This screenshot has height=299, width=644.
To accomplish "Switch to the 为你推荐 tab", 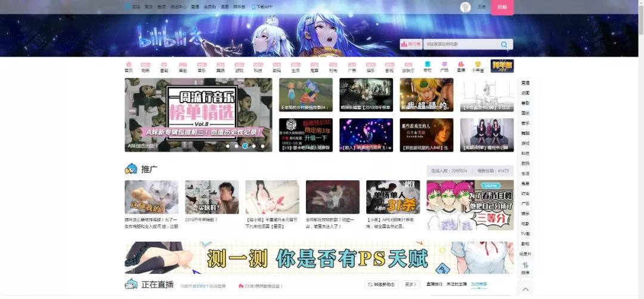I will (479, 285).
